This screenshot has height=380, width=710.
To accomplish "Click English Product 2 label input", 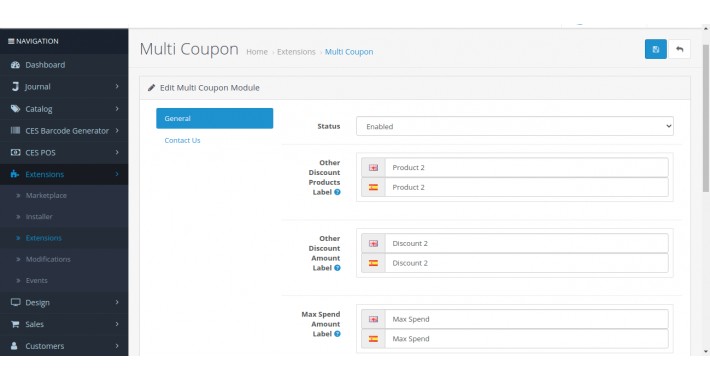I will tap(527, 168).
